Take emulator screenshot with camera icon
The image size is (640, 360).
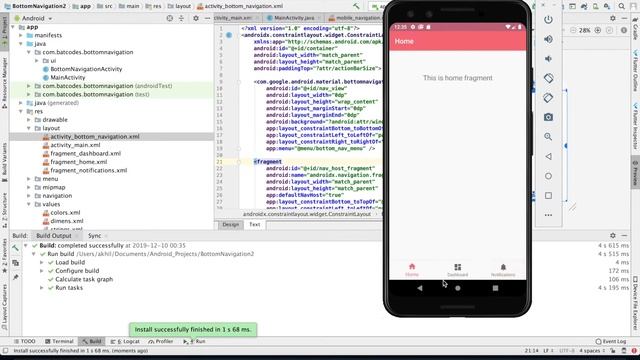click(x=548, y=117)
